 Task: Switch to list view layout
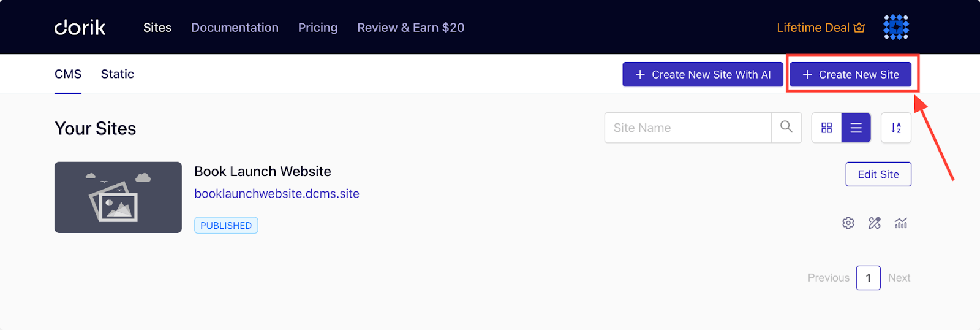(x=856, y=128)
